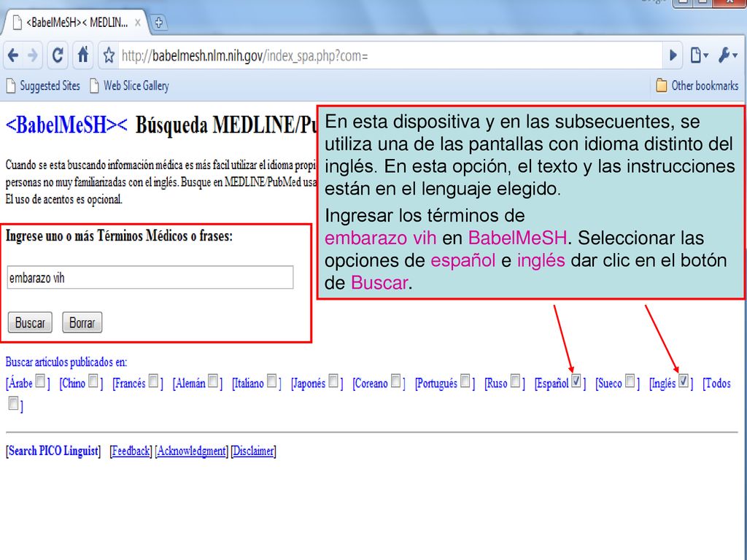Click the medical terms input field
Viewport: 747px width, 560px height.
pos(150,278)
